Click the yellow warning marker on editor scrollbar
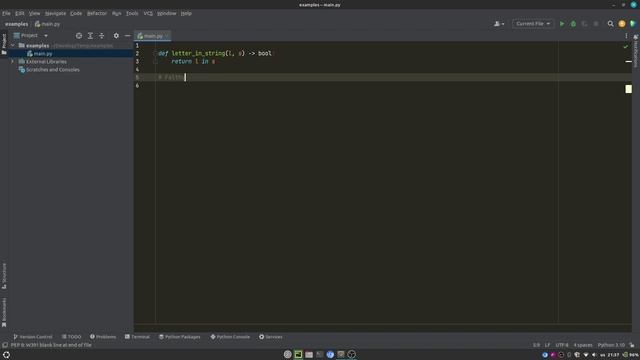This screenshot has width=640, height=360. click(629, 89)
